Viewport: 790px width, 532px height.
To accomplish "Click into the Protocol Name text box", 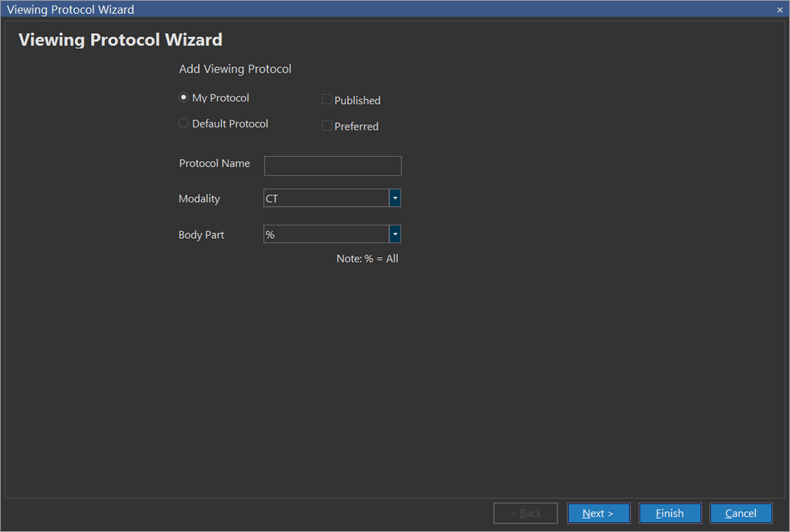I will (332, 166).
